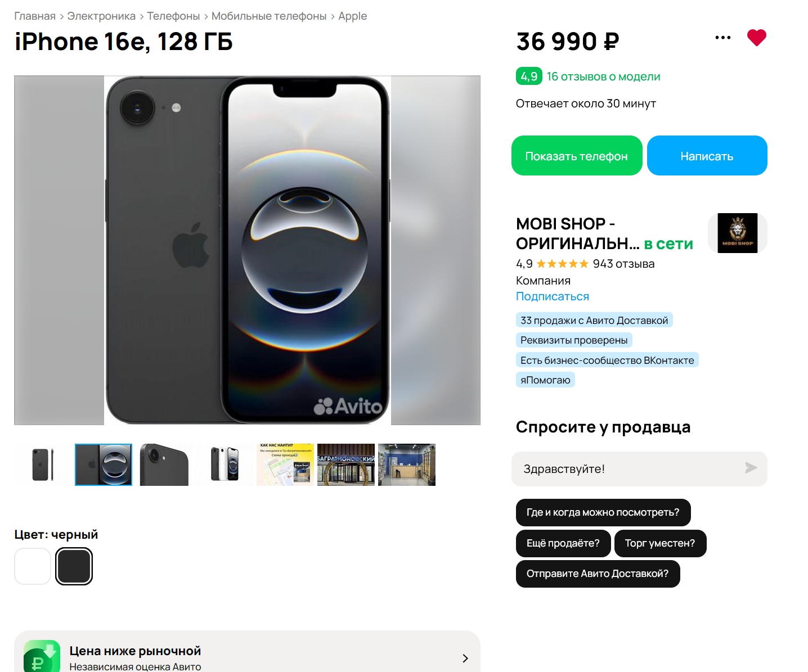Click the blue 'Написать' button

[707, 156]
